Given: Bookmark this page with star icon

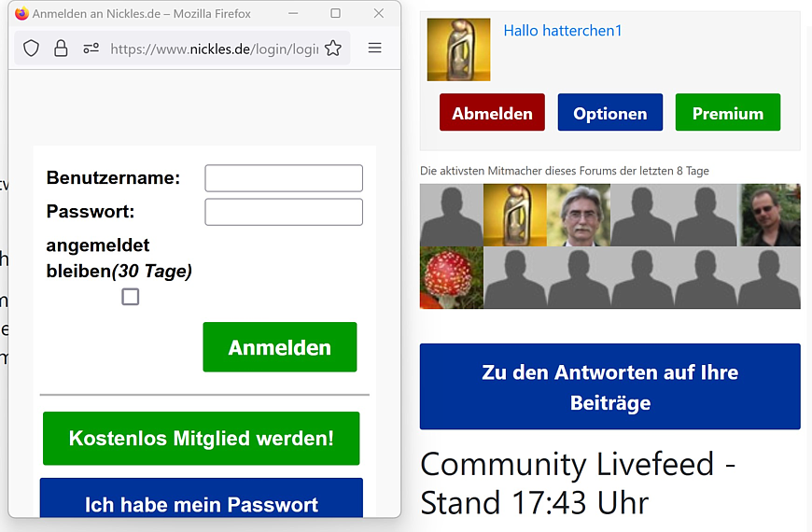Looking at the screenshot, I should coord(333,49).
